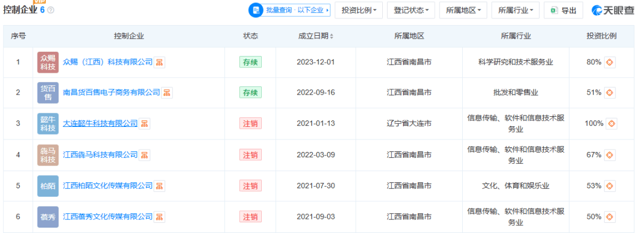Expand the 登记状态 filter dropdown
The width and height of the screenshot is (644, 233).
(411, 10)
